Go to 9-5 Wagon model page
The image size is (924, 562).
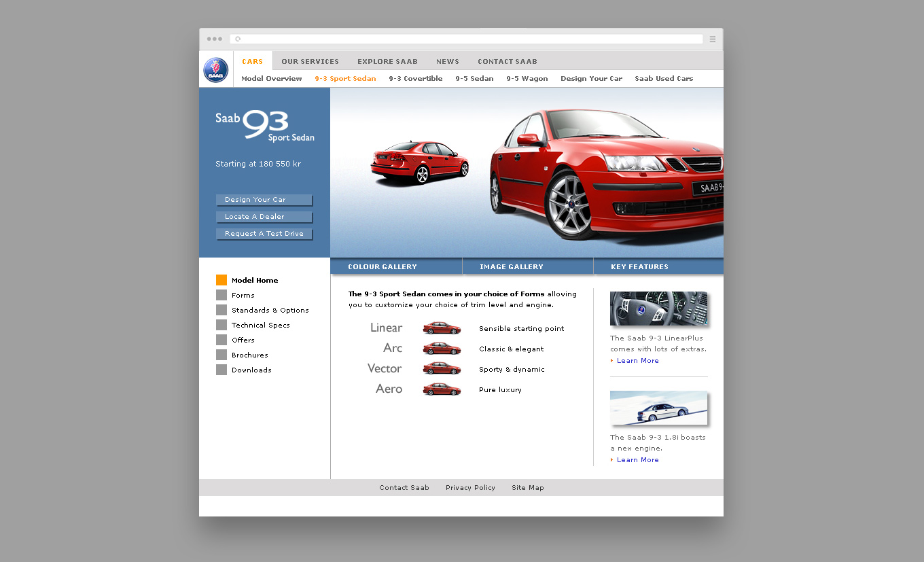coord(527,79)
